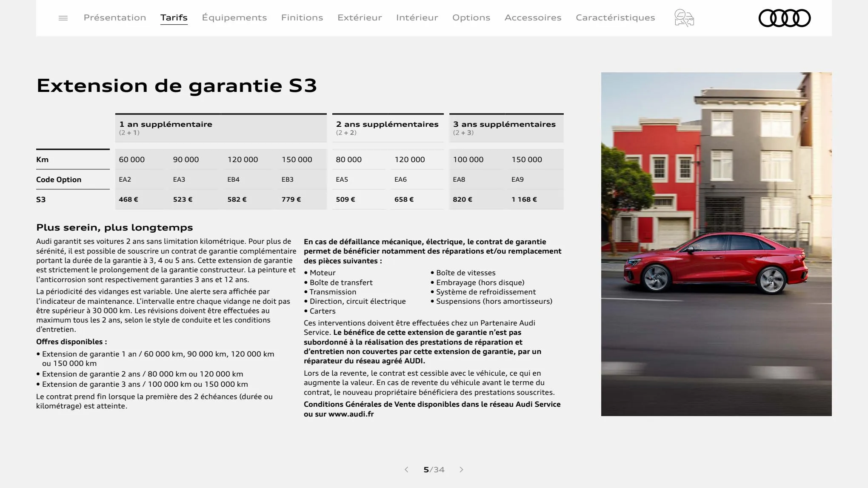Select option code EA5
The width and height of the screenshot is (868, 488).
[342, 180]
